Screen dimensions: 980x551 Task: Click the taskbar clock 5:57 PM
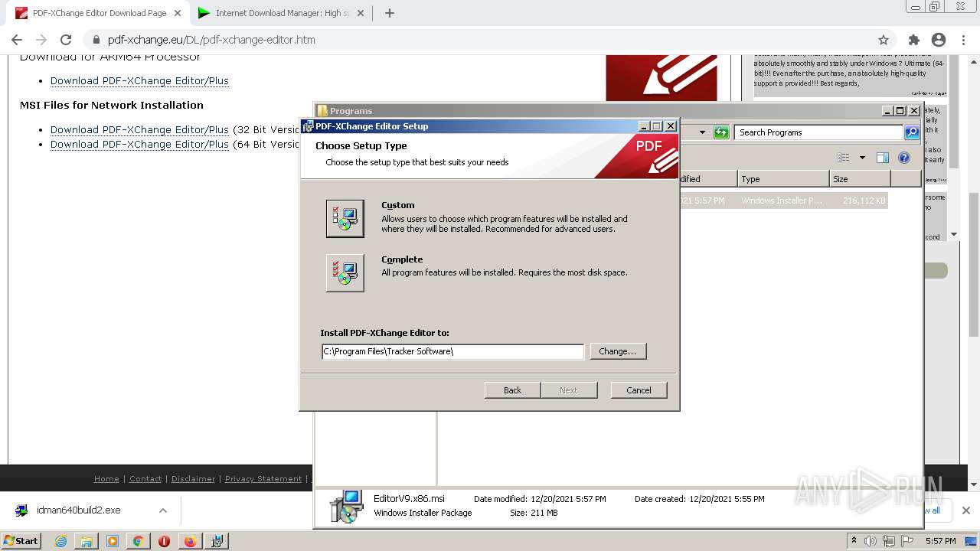[940, 541]
